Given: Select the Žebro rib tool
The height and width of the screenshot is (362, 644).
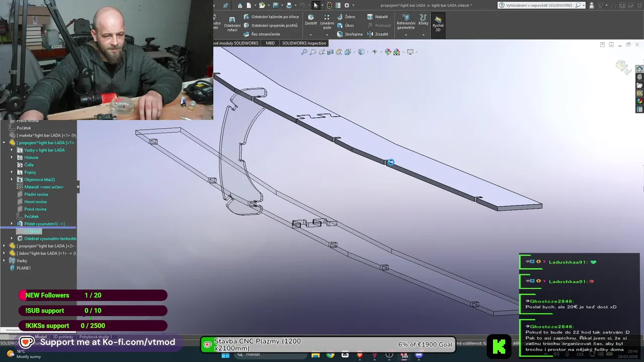Looking at the screenshot, I should point(346,17).
